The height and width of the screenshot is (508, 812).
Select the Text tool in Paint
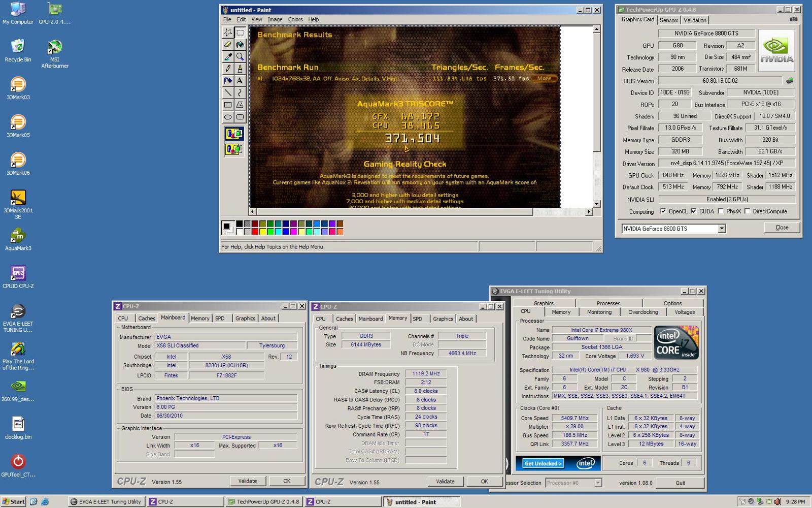240,80
